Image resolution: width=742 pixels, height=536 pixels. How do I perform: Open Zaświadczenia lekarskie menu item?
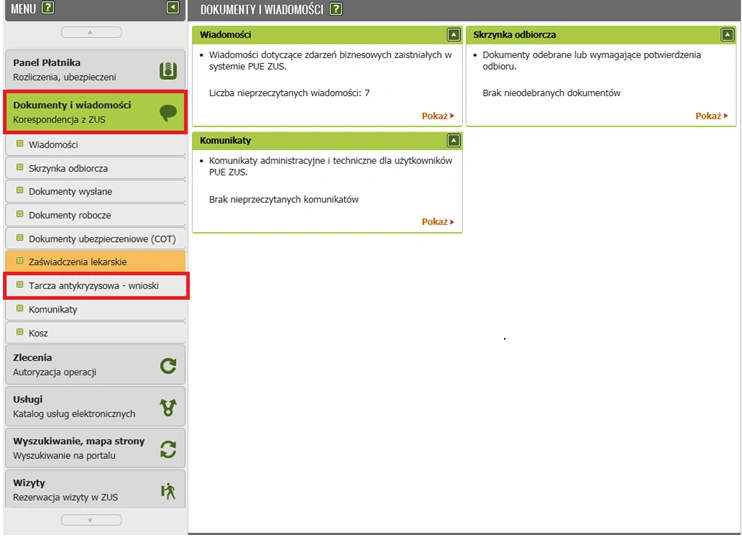click(x=95, y=262)
